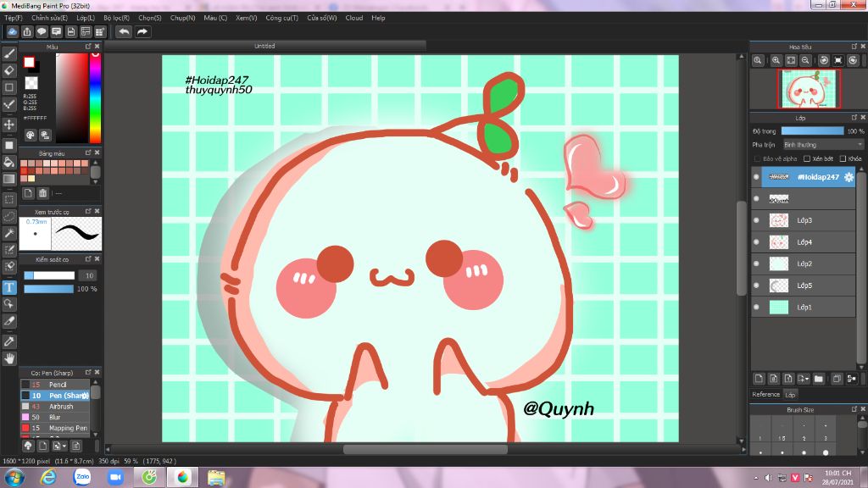Enable the Xén bớt clipping checkbox
Viewport: 868px width, 488px height.
(x=807, y=158)
